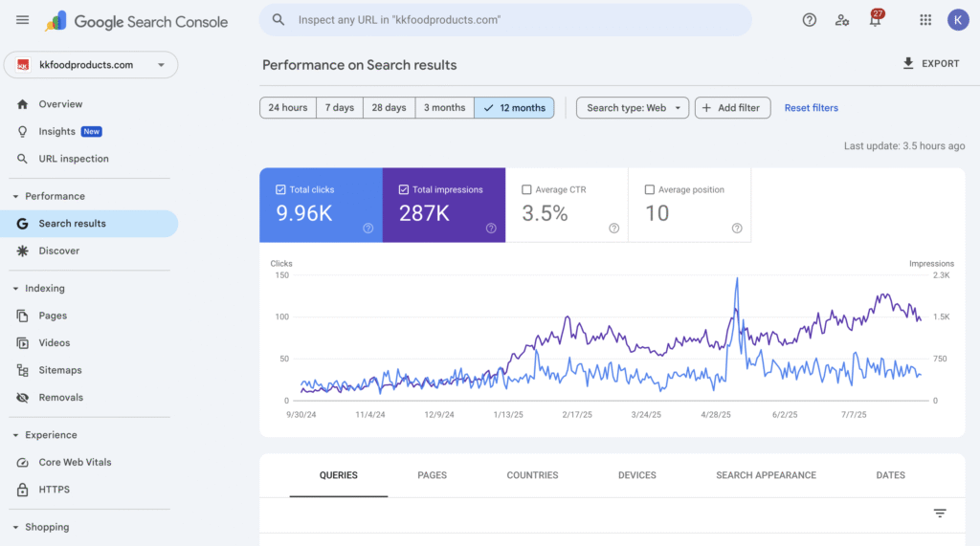
Task: Click the search magnifier icon
Action: pos(278,20)
